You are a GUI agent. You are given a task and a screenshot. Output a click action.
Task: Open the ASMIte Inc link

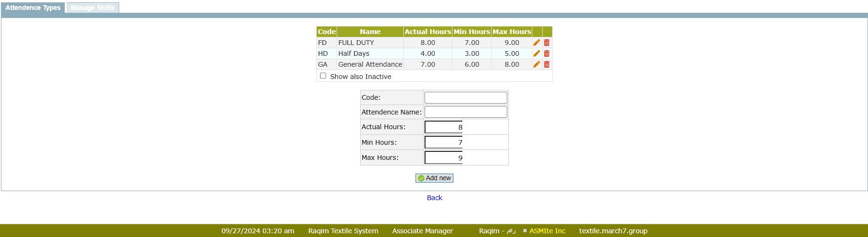[547, 231]
